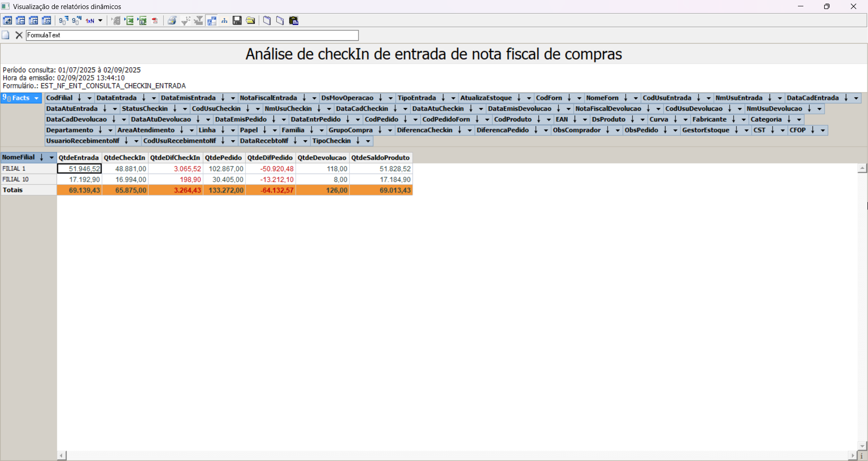
Task: Open the Departamento filter dropdown arrow
Action: tap(110, 131)
